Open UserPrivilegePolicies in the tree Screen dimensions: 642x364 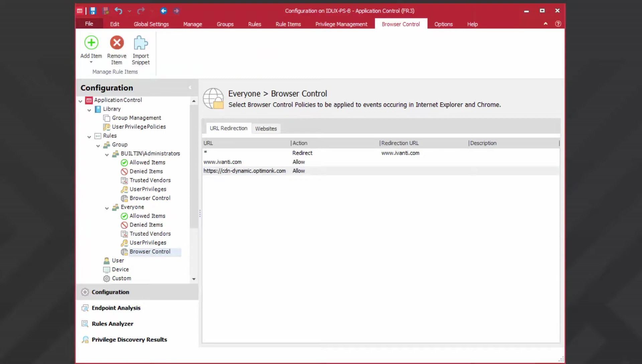139,127
